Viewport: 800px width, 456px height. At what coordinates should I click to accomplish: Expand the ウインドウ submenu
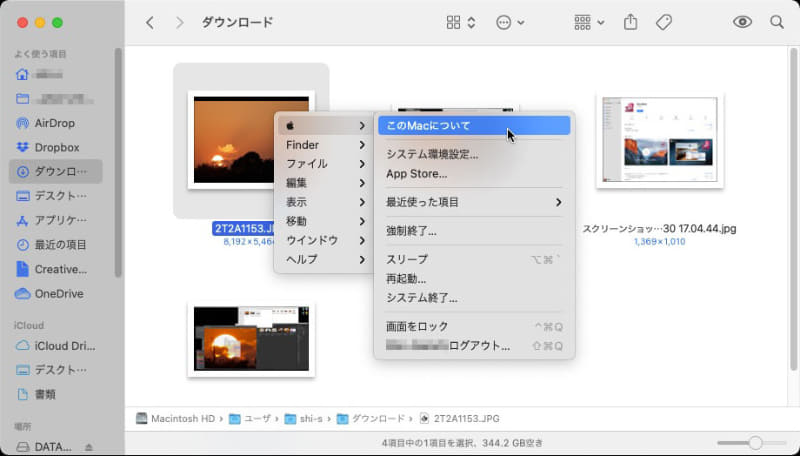326,240
